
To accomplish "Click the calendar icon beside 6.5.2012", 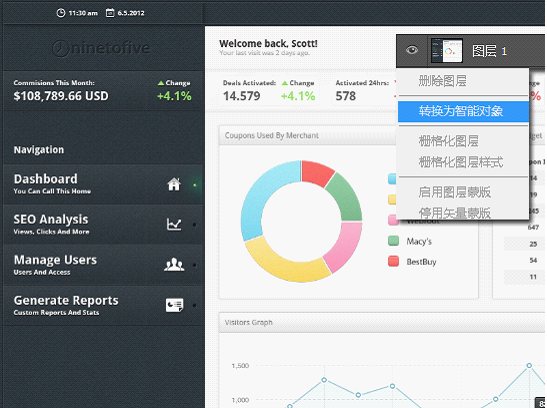I will (110, 13).
